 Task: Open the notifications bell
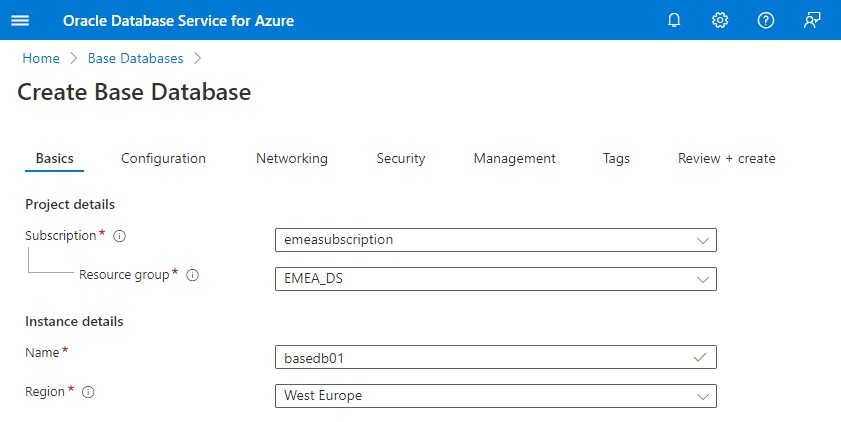point(674,20)
